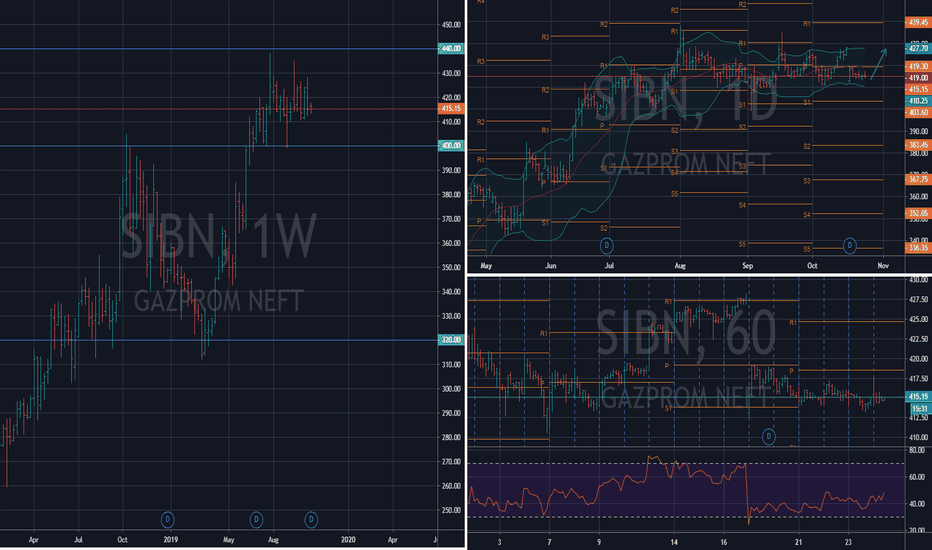Click the 419.30 price label on daily chart
Viewport: 932px width, 550px height.
pos(918,67)
